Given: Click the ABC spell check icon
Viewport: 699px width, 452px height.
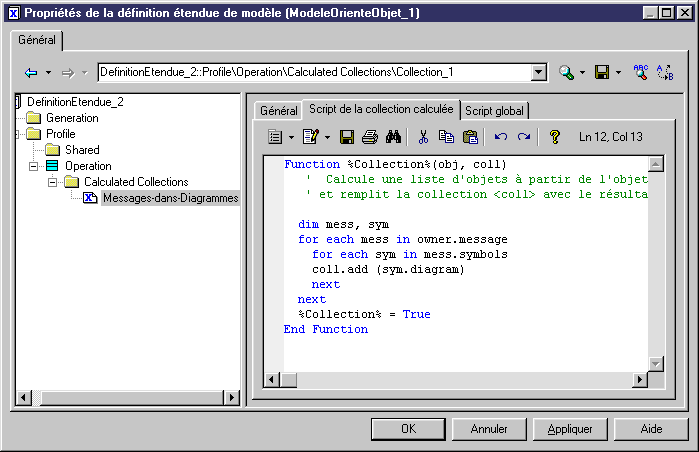Looking at the screenshot, I should point(641,72).
